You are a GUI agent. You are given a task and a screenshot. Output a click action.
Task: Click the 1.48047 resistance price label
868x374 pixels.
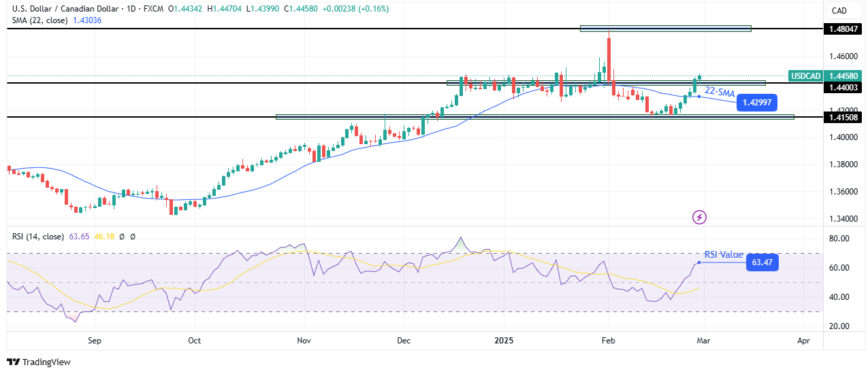842,29
